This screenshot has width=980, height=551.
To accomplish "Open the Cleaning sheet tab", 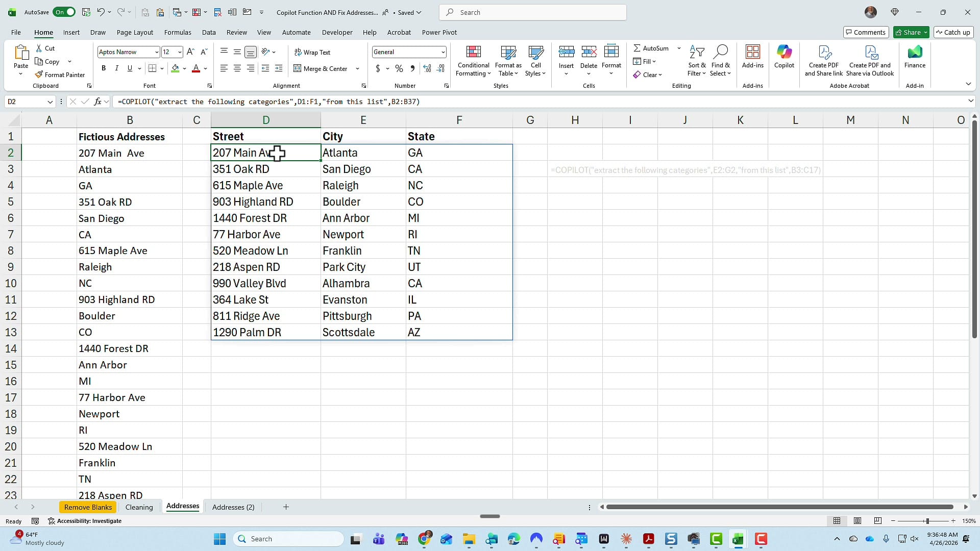I will [x=139, y=507].
